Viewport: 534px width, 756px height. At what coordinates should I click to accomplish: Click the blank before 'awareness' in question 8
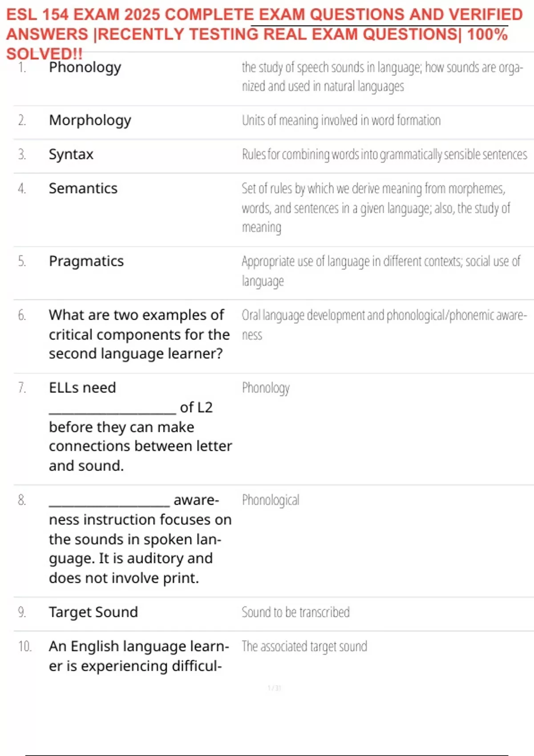(109, 502)
